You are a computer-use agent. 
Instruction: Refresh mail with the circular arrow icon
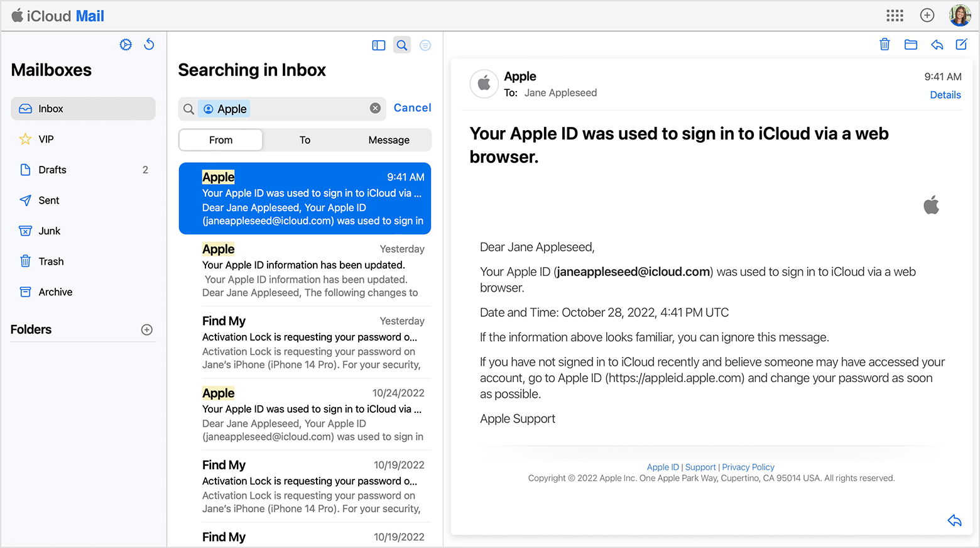click(x=149, y=44)
